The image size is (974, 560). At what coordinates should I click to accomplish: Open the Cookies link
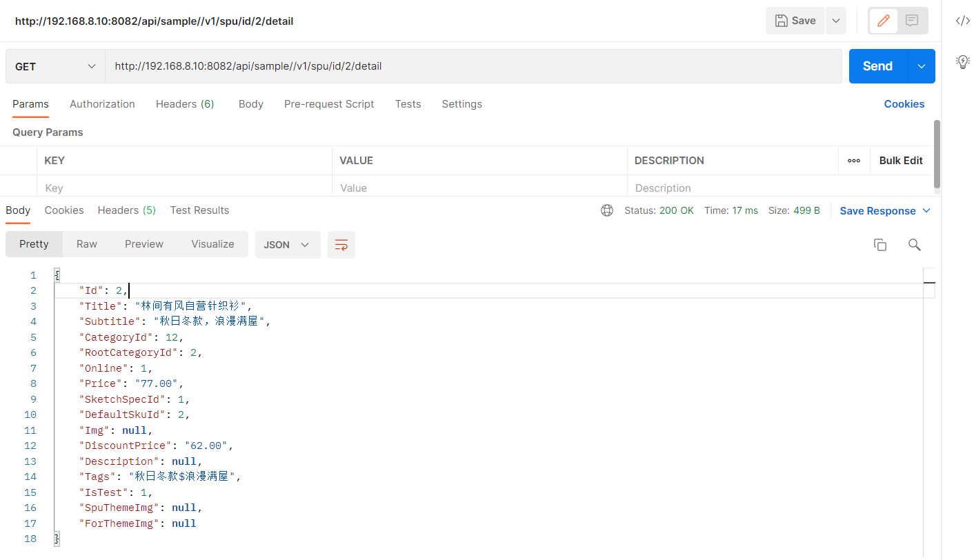coord(904,104)
